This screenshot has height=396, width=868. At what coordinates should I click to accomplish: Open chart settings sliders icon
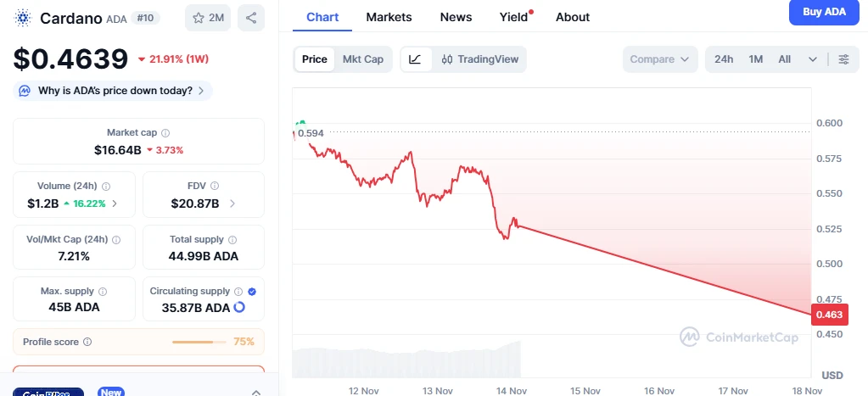[x=843, y=59]
